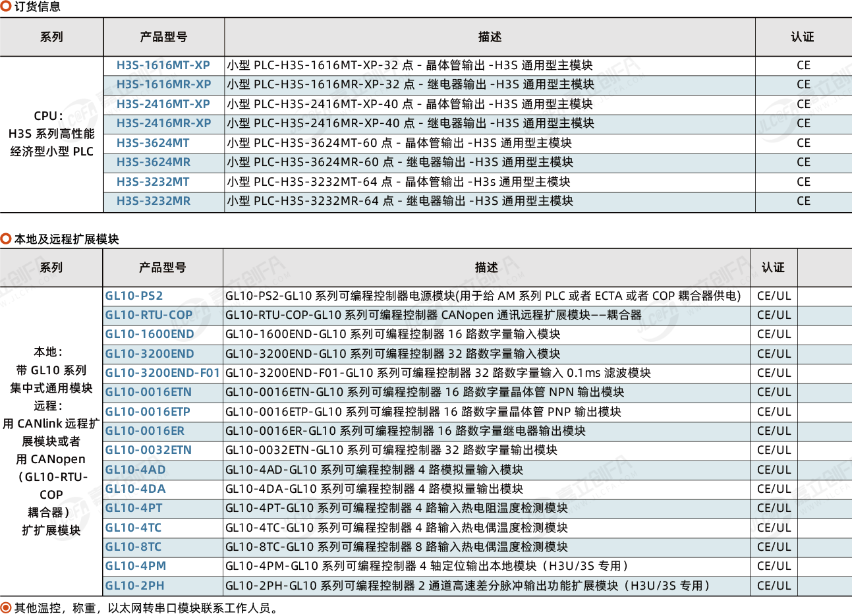Click the 其他温控，称重 contact note
Image resolution: width=852 pixels, height=616 pixels.
[x=146, y=608]
